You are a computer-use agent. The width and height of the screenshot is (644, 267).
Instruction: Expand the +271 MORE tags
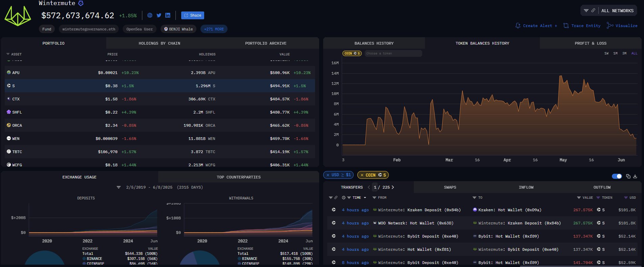coord(214,29)
